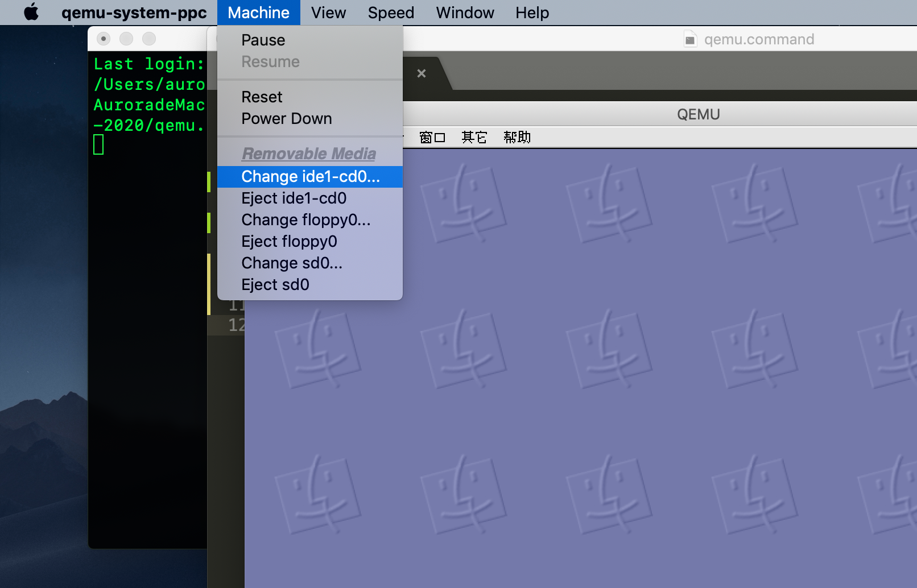Open the guest 其它 menu in QEMU

(x=474, y=137)
